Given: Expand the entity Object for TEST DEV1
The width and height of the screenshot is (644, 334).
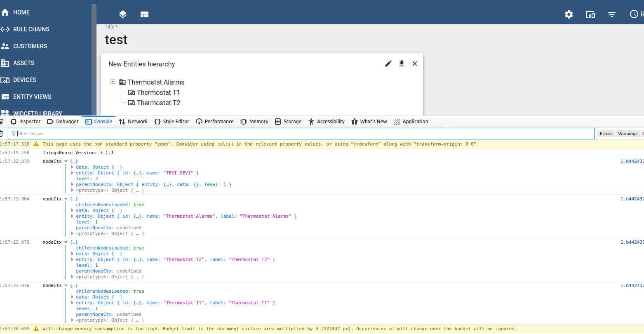Looking at the screenshot, I should pyautogui.click(x=73, y=173).
